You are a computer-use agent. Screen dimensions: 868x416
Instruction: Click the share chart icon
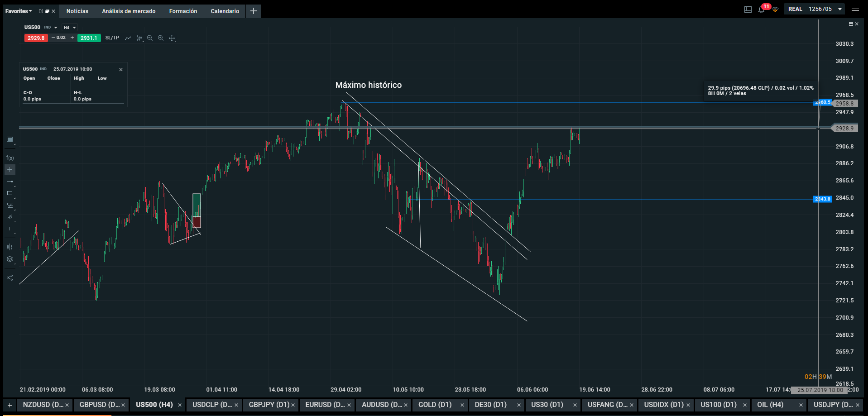[10, 277]
